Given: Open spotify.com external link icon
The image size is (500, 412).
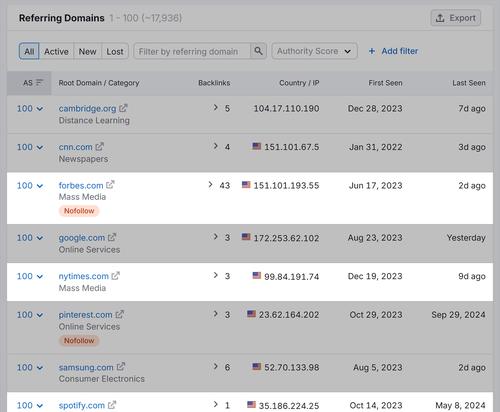Looking at the screenshot, I should click(x=112, y=405).
